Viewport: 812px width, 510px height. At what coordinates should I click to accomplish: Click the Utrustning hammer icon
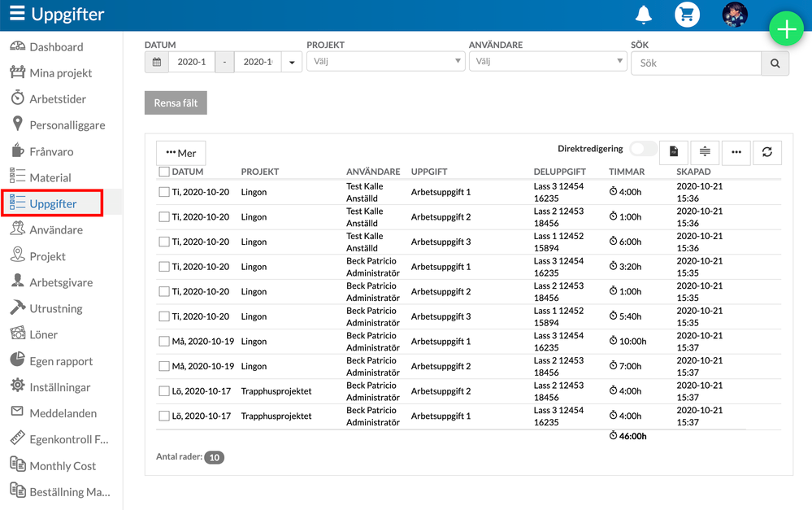click(17, 307)
